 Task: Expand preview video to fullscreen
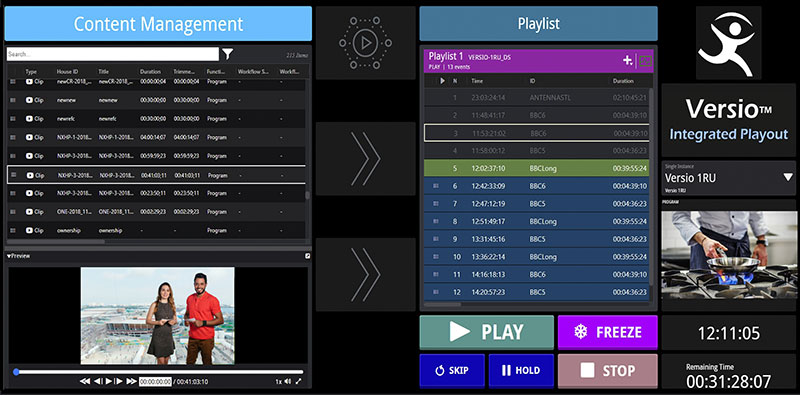pyautogui.click(x=298, y=381)
